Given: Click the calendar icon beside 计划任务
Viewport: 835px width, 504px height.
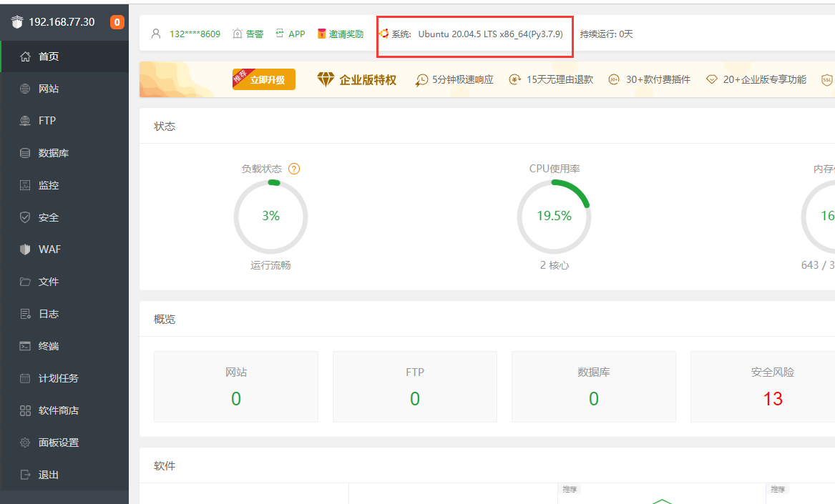Looking at the screenshot, I should click(x=25, y=378).
